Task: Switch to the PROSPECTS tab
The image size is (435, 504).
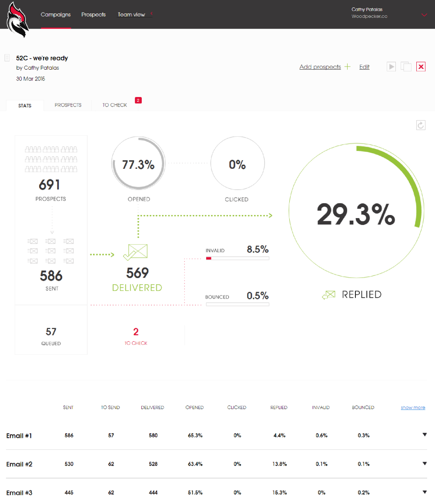Action: pyautogui.click(x=68, y=105)
